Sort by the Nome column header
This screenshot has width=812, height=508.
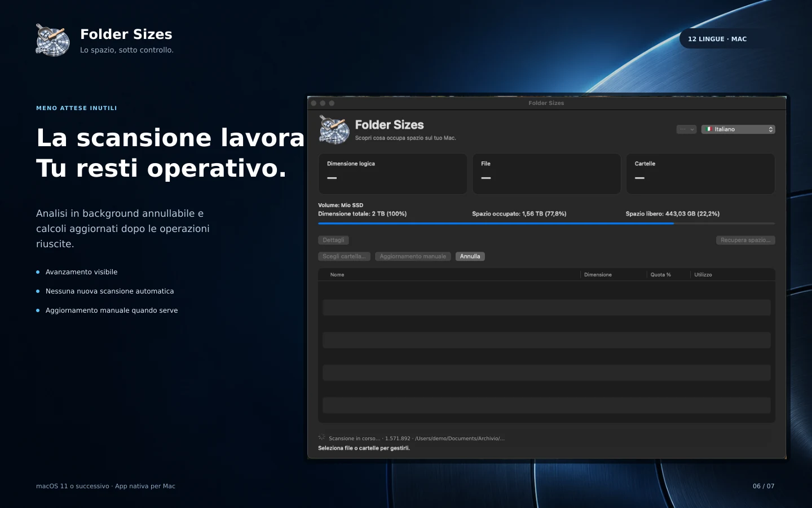337,275
